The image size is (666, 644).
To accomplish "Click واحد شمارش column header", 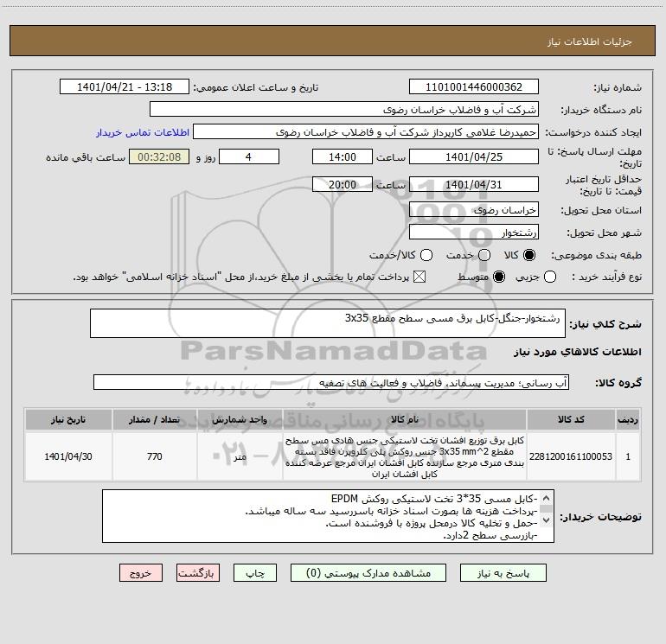I will tap(240, 419).
